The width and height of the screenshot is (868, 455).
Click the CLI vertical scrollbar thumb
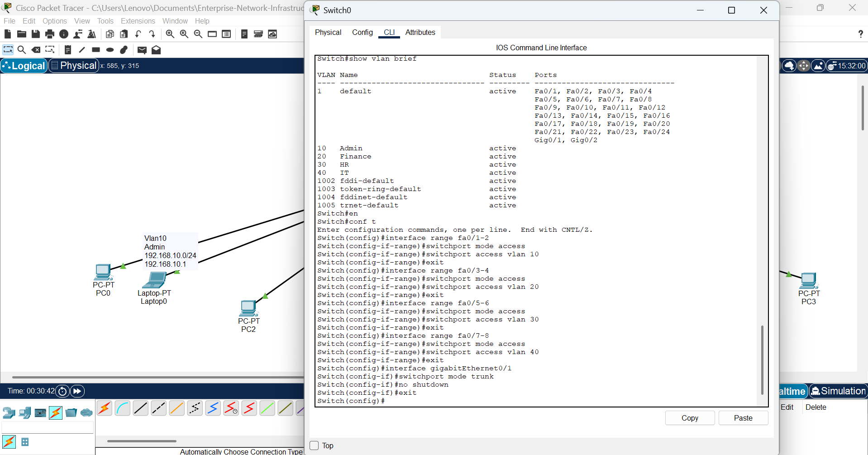pyautogui.click(x=762, y=359)
